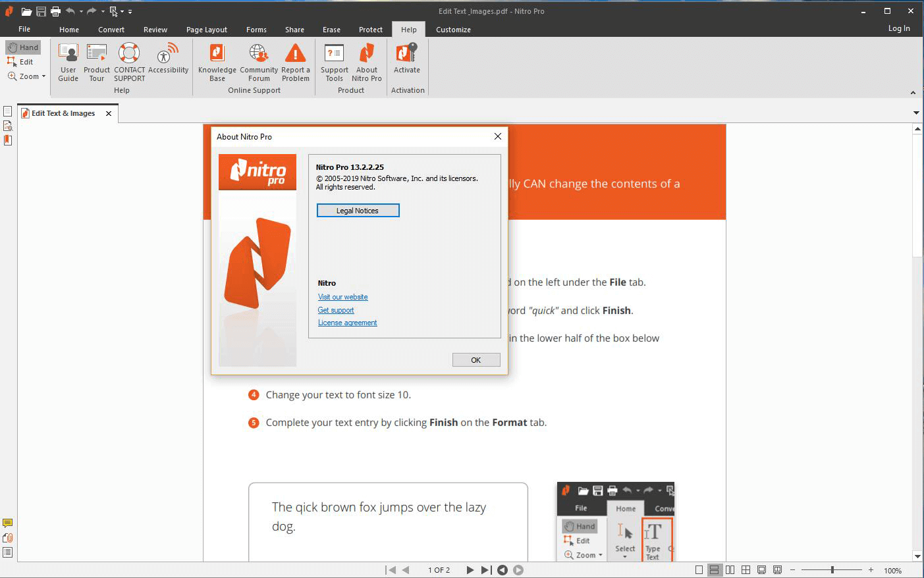Select the Edit tool
The width and height of the screenshot is (924, 578).
[20, 62]
